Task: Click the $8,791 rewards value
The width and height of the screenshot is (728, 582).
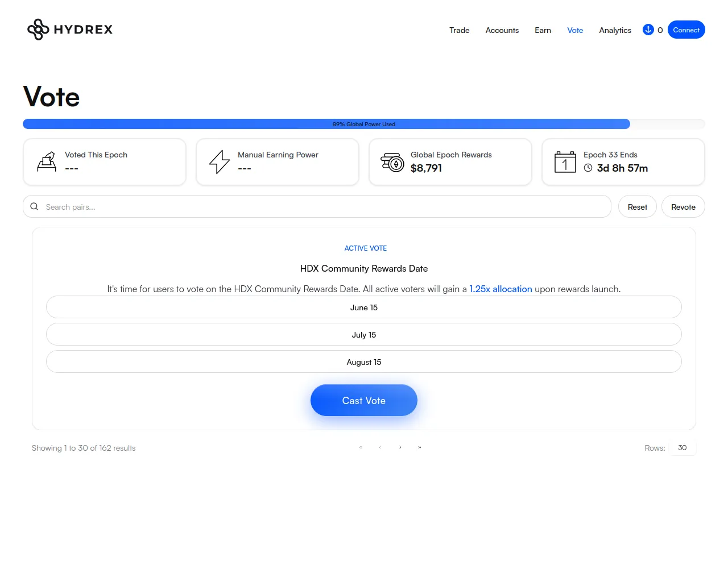Action: point(426,168)
